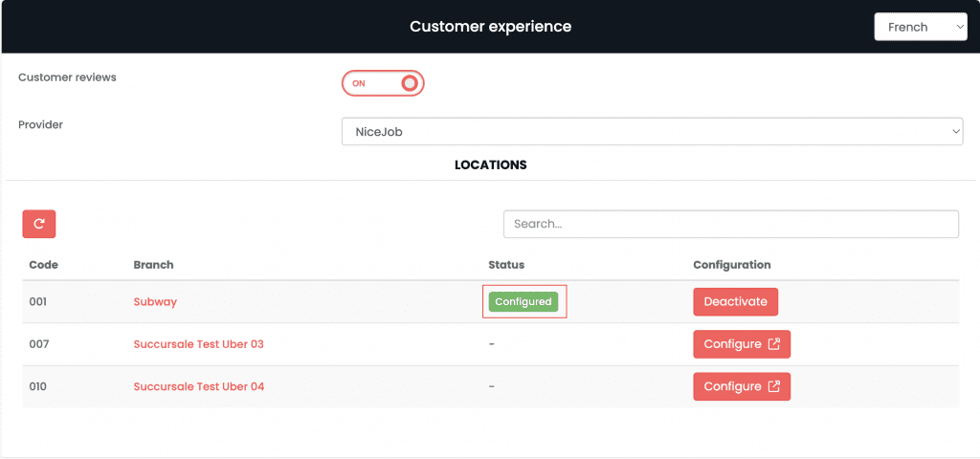
Task: Click the red refresh icon button
Action: pyautogui.click(x=38, y=224)
